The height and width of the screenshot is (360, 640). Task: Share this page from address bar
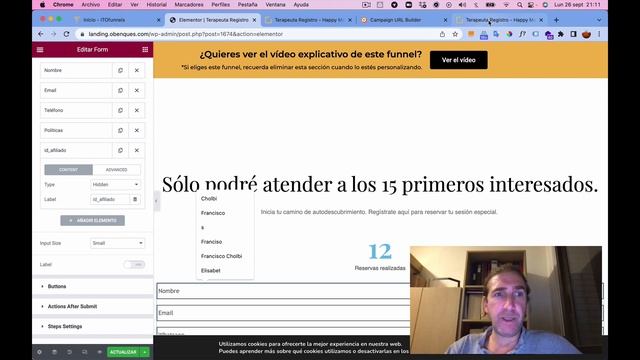click(x=442, y=34)
